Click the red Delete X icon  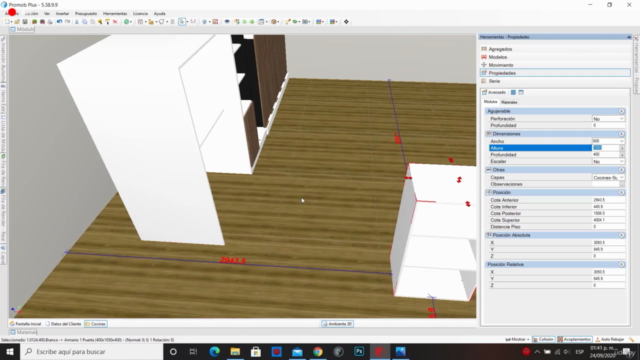click(x=115, y=22)
